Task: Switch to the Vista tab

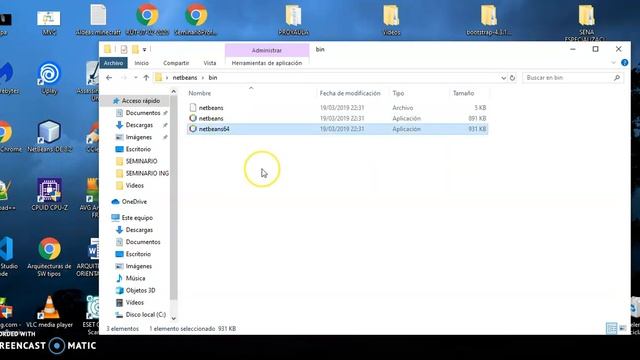Action: [210, 63]
